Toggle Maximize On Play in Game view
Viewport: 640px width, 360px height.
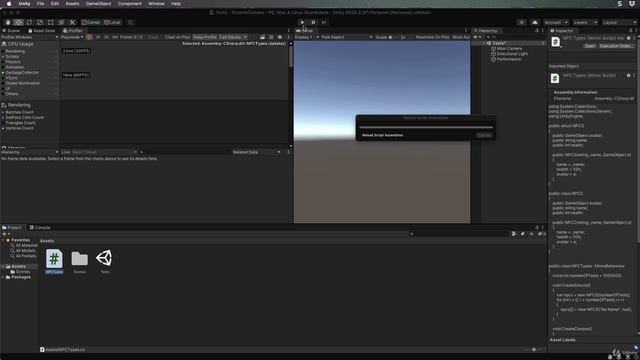[x=432, y=37]
